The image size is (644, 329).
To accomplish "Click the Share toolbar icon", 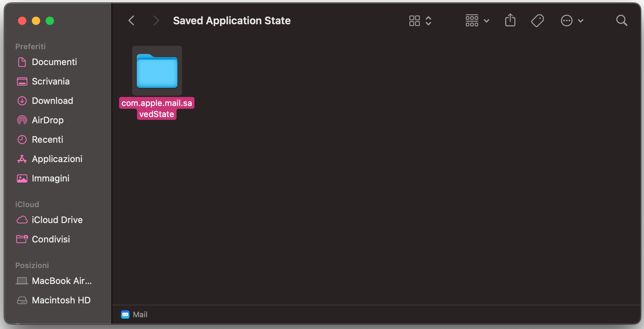I will [x=510, y=20].
